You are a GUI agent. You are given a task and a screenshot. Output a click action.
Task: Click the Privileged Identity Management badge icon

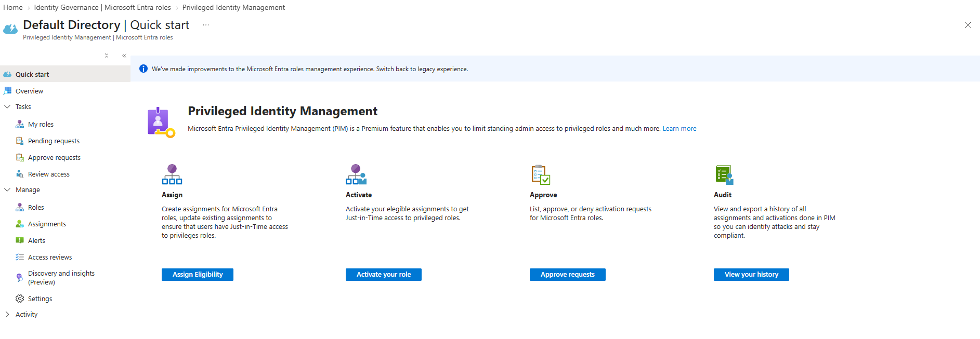point(161,123)
